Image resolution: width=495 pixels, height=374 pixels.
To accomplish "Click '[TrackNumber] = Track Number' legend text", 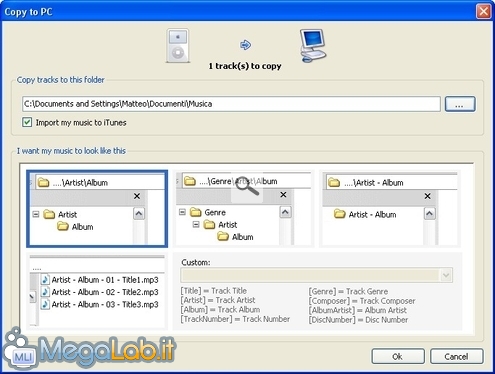I will click(235, 319).
